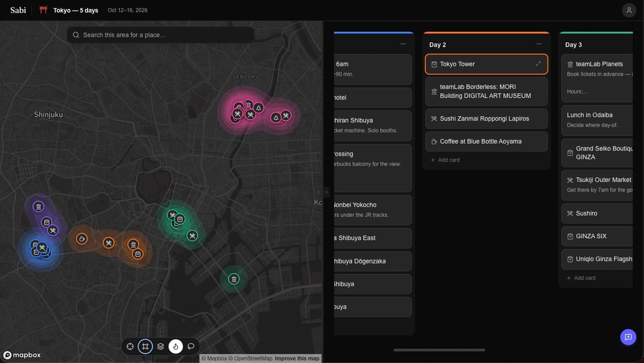644x363 pixels.
Task: Open the Shibuya Dōgenzaka card
Action: 373,261
